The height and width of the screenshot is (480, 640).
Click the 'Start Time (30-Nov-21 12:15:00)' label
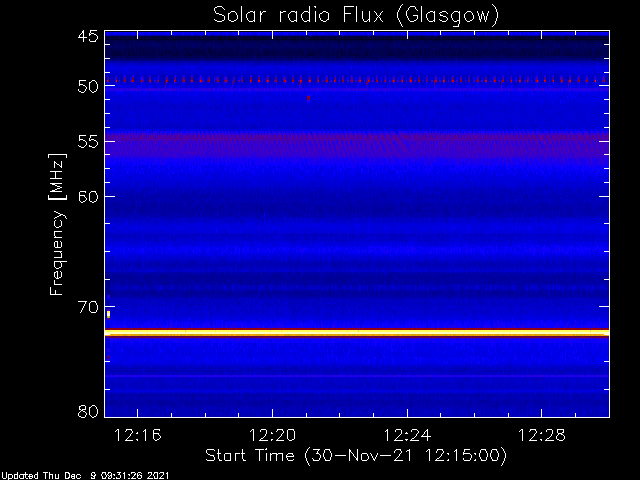click(356, 456)
